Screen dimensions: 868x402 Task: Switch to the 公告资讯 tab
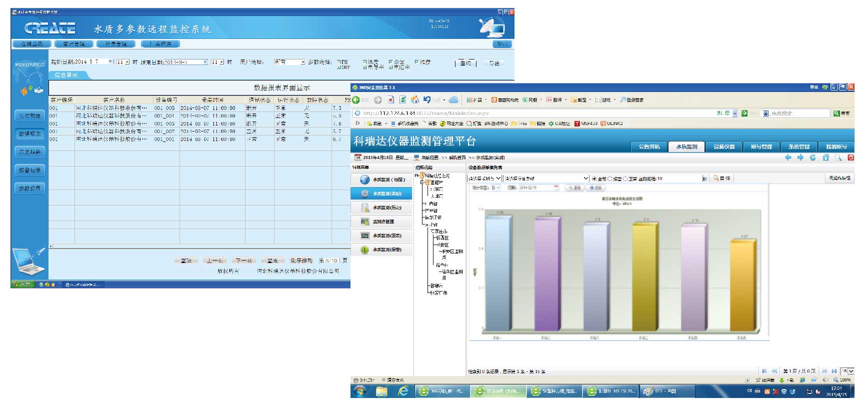pos(649,147)
